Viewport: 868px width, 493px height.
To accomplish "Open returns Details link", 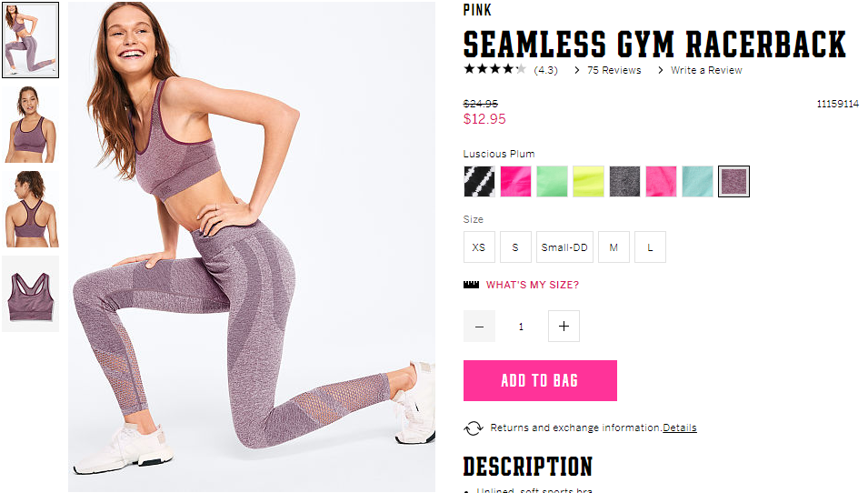I will click(x=680, y=428).
